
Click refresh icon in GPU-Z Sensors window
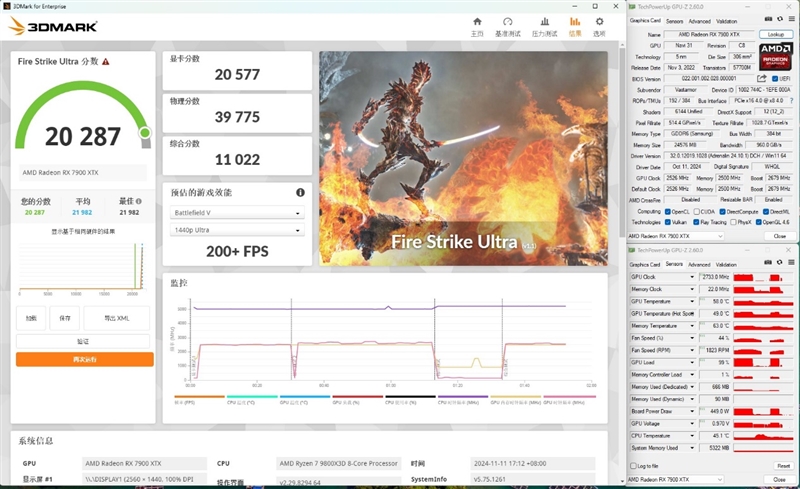(x=780, y=263)
